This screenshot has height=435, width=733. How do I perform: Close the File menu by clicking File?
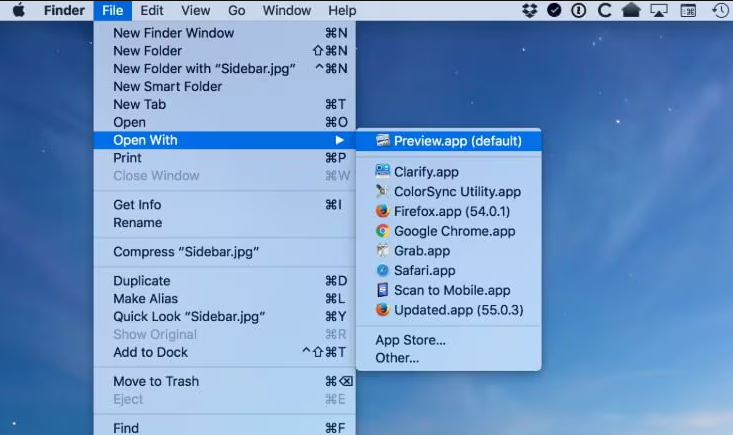click(113, 10)
